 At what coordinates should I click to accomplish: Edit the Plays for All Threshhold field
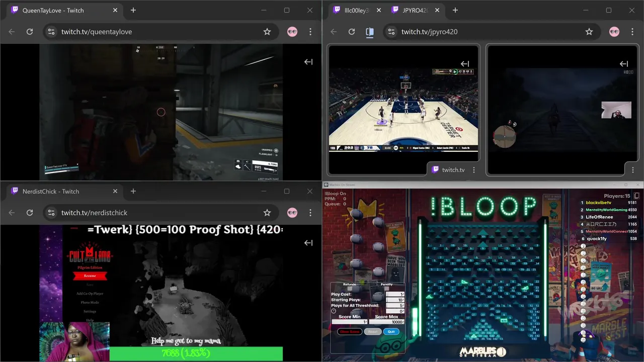(395, 305)
